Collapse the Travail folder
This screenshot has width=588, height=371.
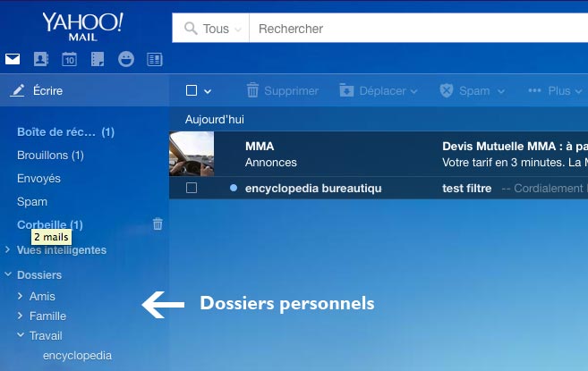pyautogui.click(x=21, y=335)
